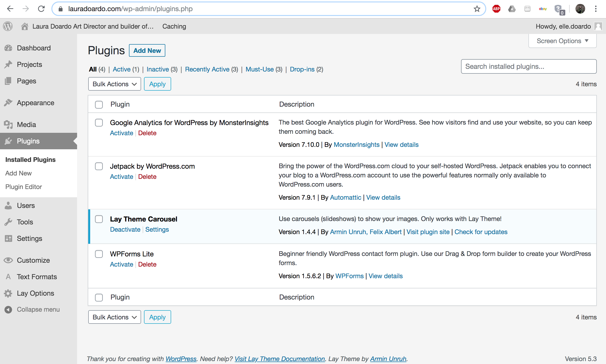Deactivate the Lay Theme Carousel plugin
Image resolution: width=606 pixels, height=364 pixels.
tap(125, 229)
